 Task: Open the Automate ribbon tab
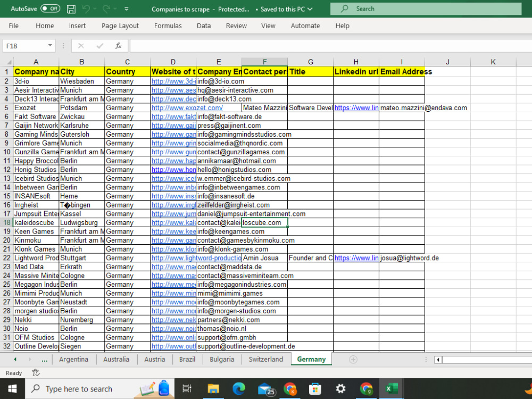305,26
